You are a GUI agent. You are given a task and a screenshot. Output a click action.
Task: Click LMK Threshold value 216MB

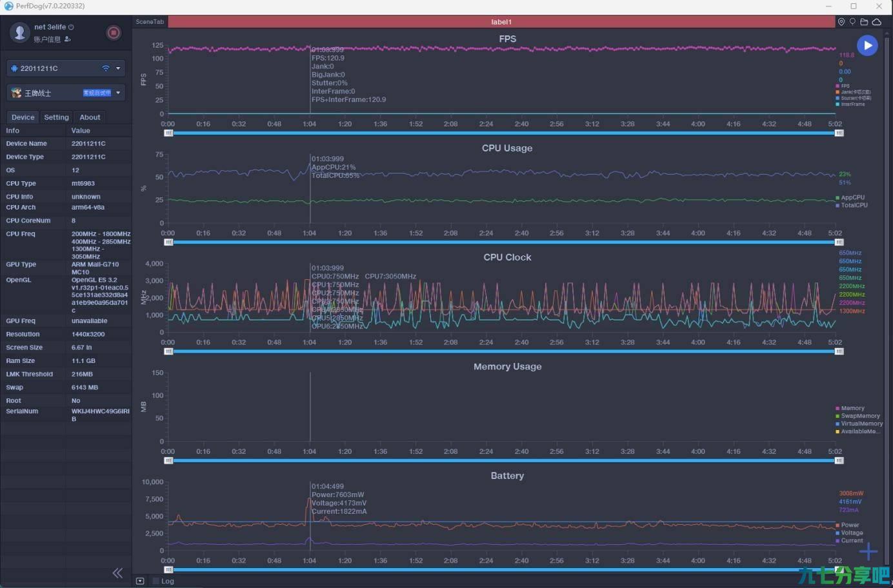pos(82,374)
